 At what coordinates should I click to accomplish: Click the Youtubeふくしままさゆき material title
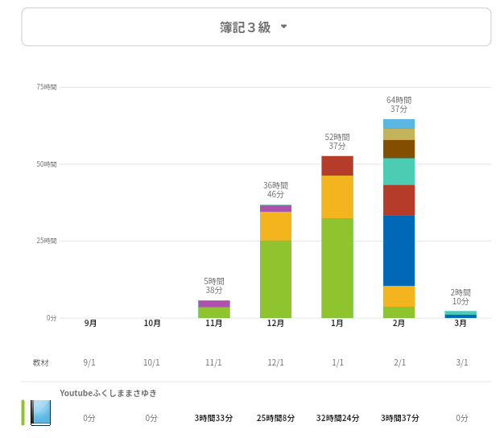108,393
